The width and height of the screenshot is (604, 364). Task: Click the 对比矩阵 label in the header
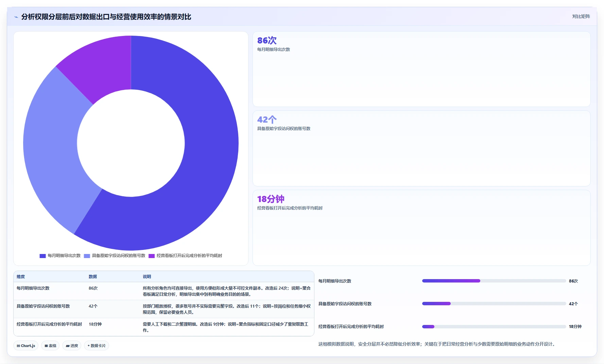(x=581, y=16)
